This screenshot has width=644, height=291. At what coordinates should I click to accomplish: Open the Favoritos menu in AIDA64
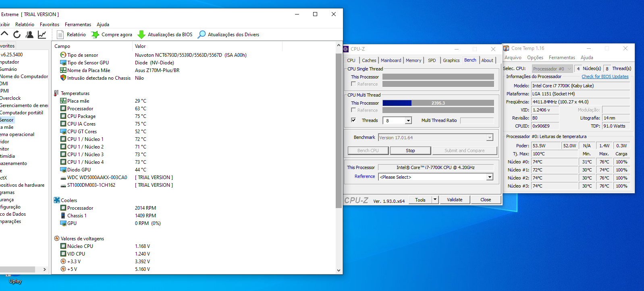(50, 25)
